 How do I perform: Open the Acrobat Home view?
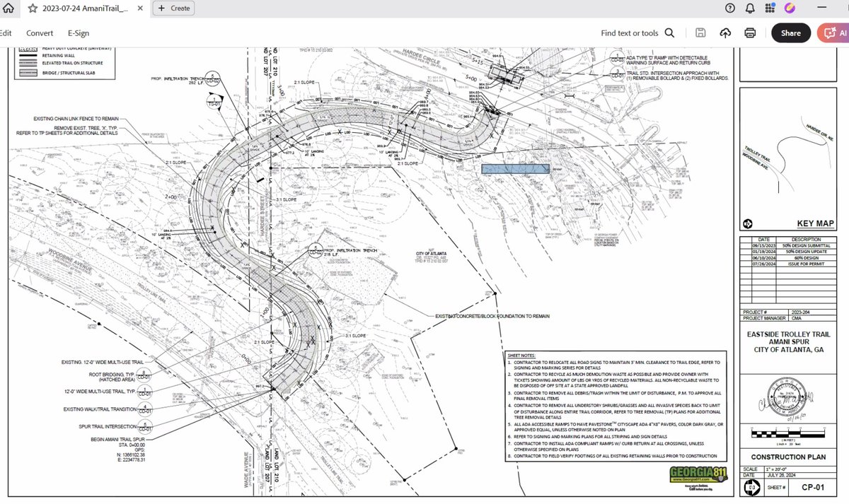pos(8,8)
